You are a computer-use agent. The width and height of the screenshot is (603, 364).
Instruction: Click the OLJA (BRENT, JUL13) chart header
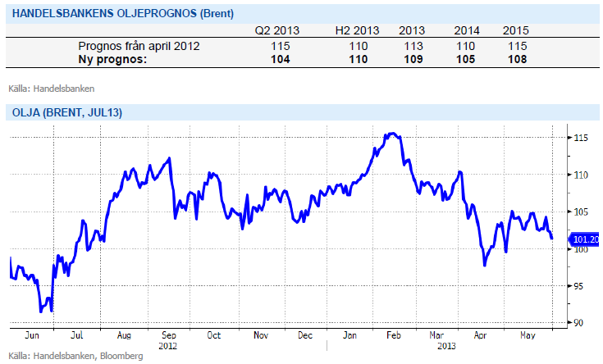coord(65,112)
